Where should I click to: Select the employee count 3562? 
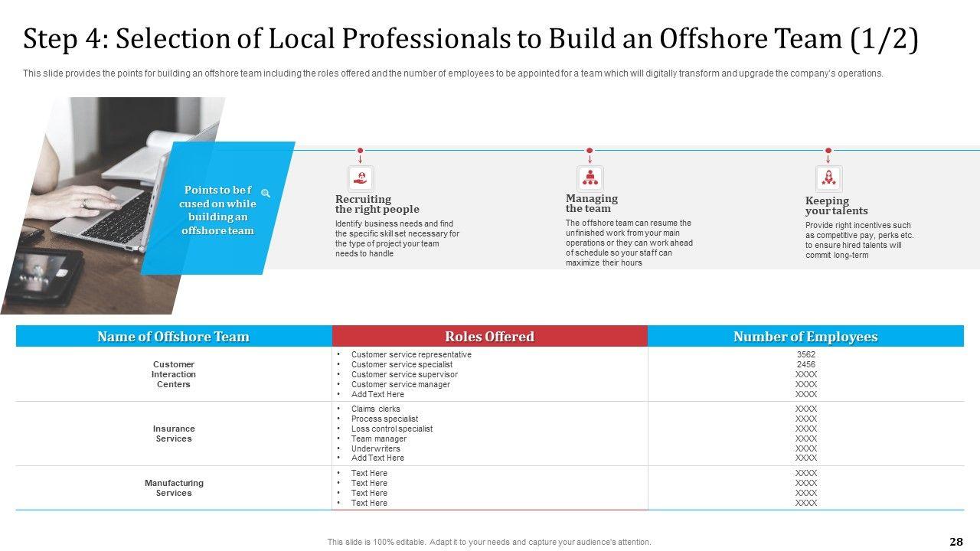(806, 355)
